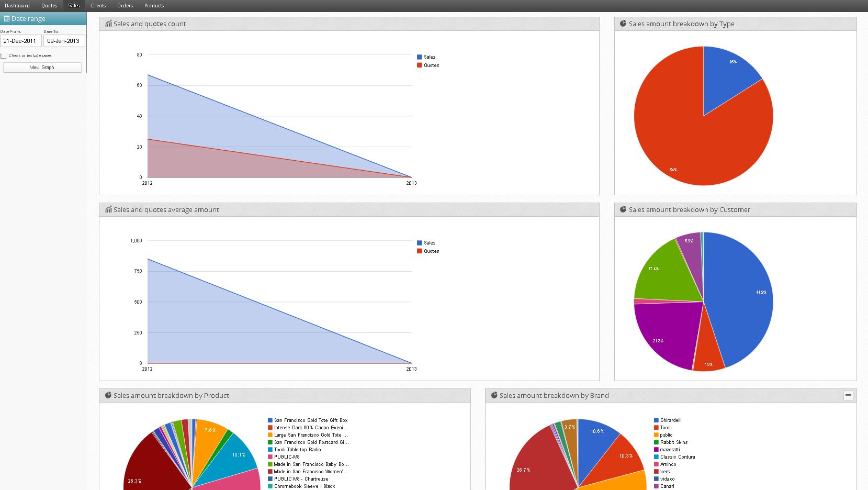Click pie icon in breakdown by Customer header

(623, 209)
